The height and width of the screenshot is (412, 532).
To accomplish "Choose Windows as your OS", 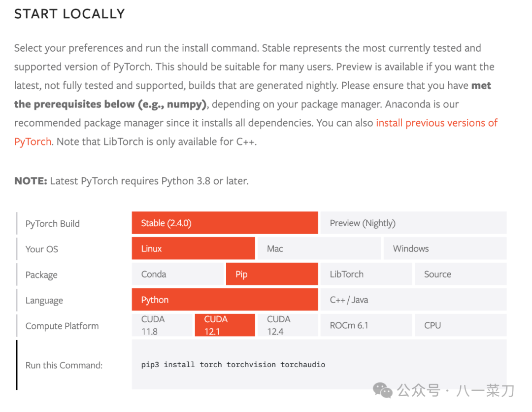I will tap(444, 248).
